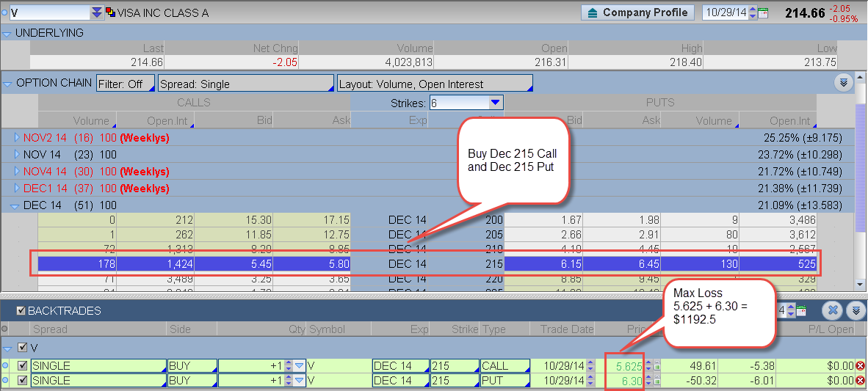This screenshot has width=868, height=391.
Task: Step the 10/29/14 backtest date
Action: tap(752, 12)
